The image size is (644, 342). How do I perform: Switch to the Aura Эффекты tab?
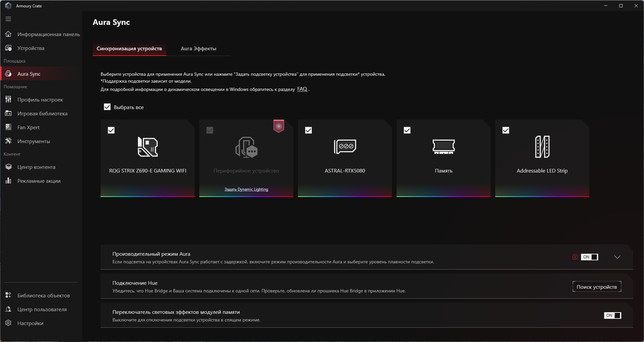tap(198, 48)
